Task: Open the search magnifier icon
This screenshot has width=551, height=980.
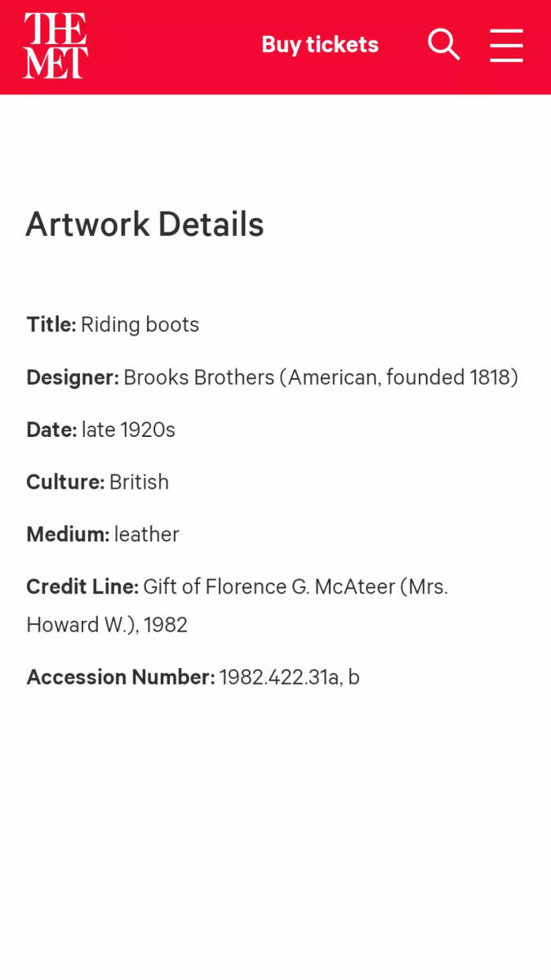Action: click(443, 44)
